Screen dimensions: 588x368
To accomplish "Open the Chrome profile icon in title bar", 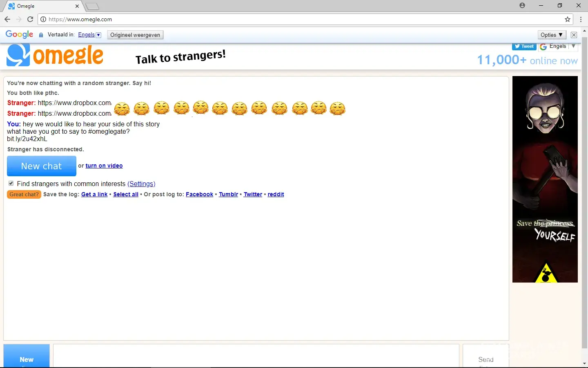I will tap(522, 6).
